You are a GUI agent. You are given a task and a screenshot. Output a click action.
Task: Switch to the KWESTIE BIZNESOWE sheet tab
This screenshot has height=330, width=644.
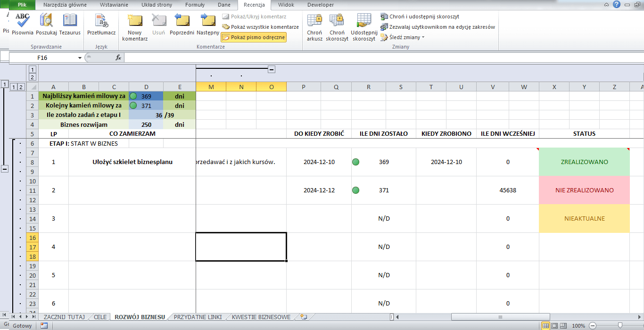click(x=261, y=317)
